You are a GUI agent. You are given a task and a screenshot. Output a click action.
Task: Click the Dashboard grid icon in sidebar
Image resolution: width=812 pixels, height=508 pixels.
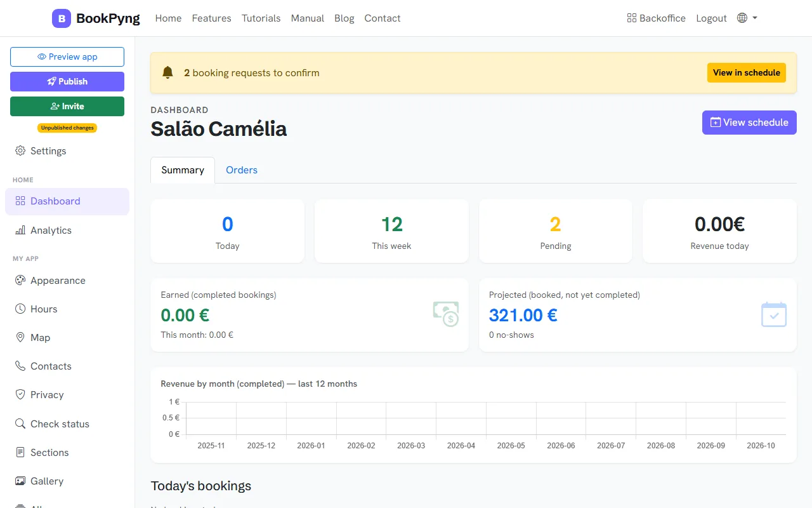(20, 201)
